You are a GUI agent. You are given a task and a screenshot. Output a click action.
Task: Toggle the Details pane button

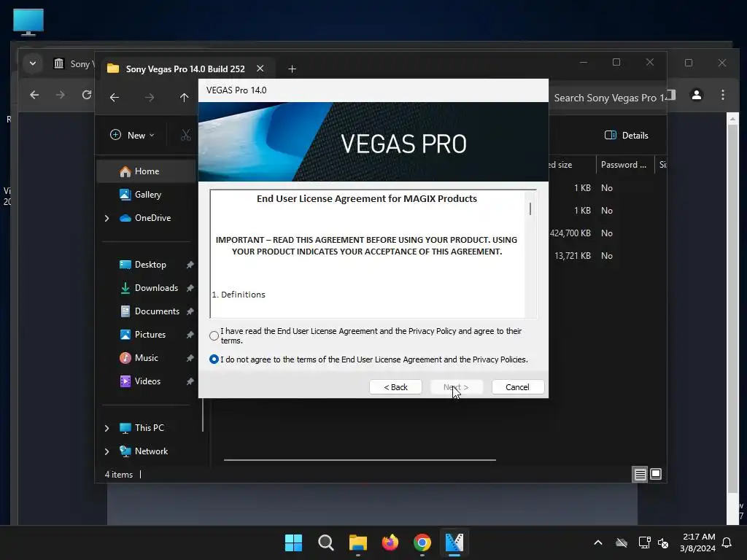point(626,135)
